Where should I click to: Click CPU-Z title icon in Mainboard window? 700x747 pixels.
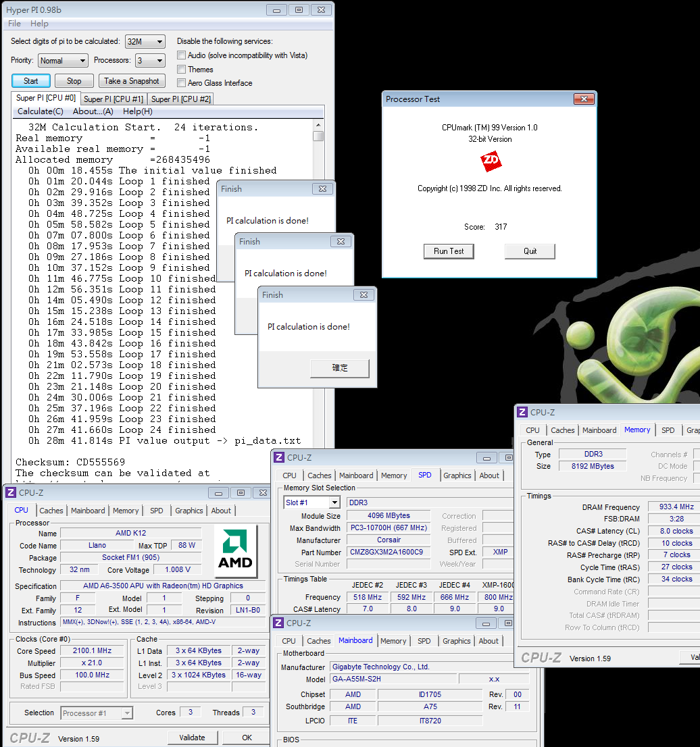coord(278,623)
